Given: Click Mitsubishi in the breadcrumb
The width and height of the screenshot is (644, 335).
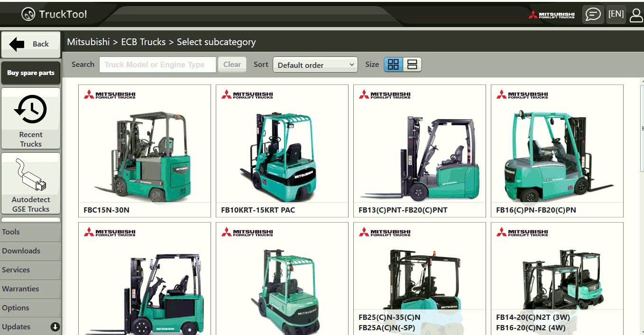Looking at the screenshot, I should pos(88,42).
